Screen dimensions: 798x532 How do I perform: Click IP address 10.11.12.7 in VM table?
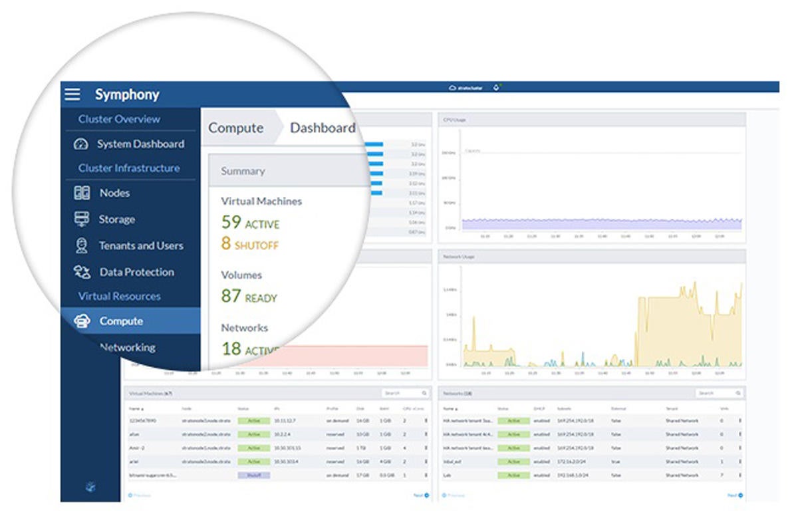coord(285,421)
